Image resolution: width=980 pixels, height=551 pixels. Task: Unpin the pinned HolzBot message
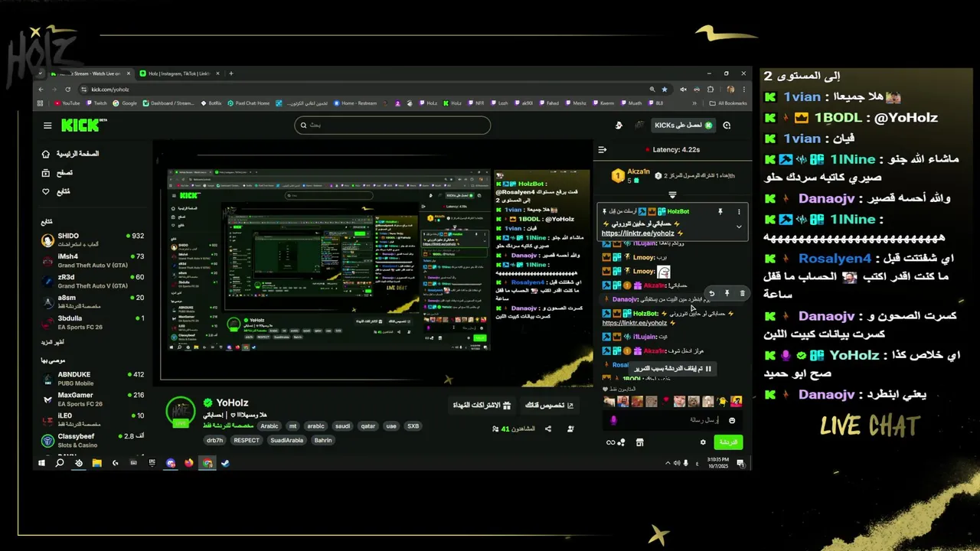[x=720, y=211]
